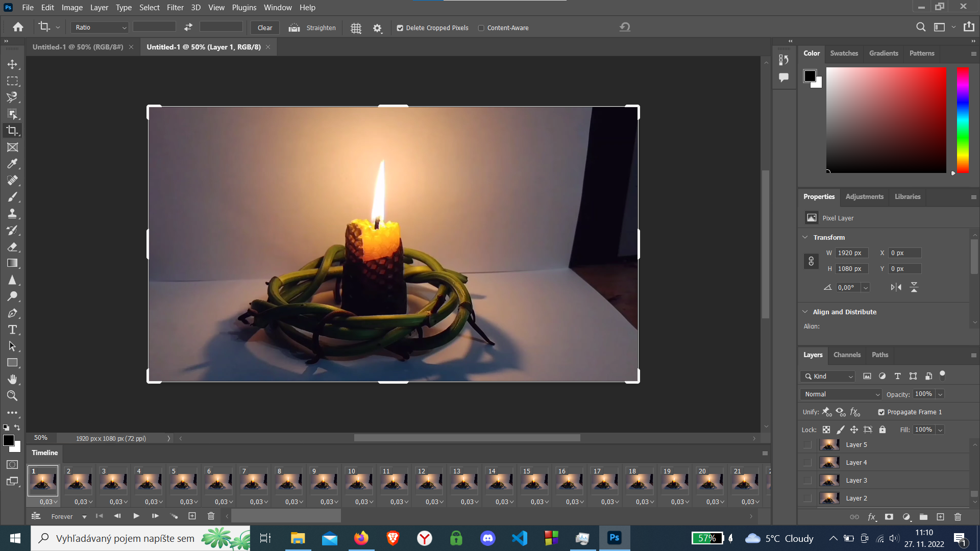
Task: Select the Dodge tool
Action: click(x=12, y=296)
